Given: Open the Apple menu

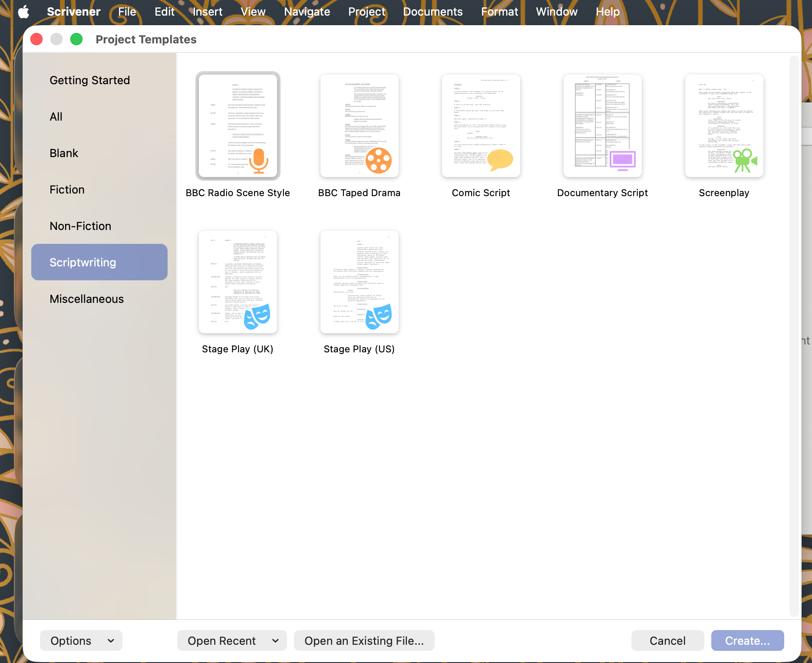Looking at the screenshot, I should click(x=24, y=12).
